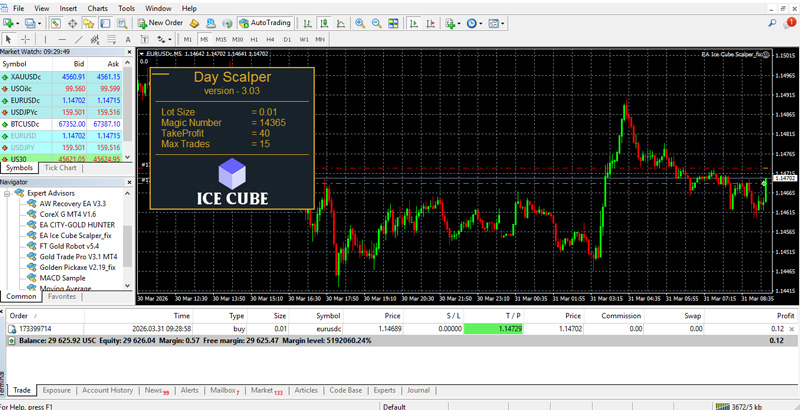Switch to D1 timeframe

click(x=287, y=39)
